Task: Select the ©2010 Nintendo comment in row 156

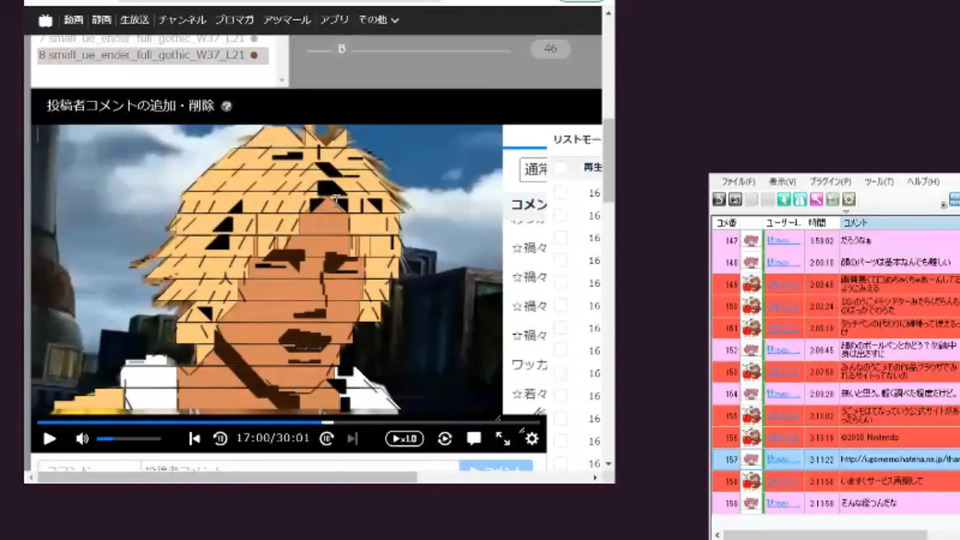Action: click(869, 437)
